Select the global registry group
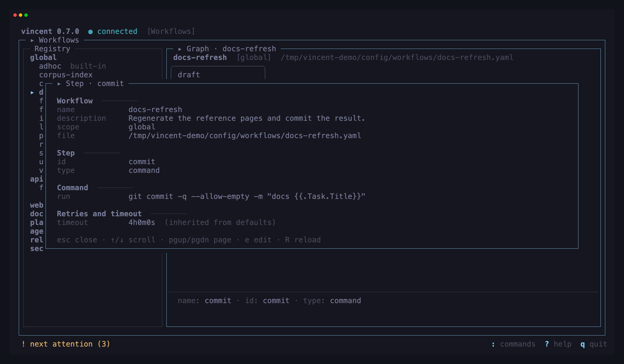 (43, 57)
